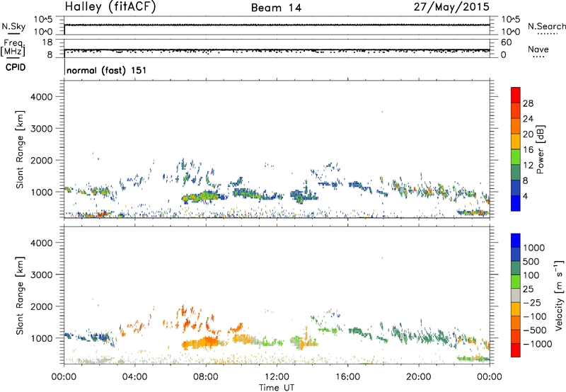Image resolution: width=566 pixels, height=392 pixels.
Task: Click the 'Halley (fitACF)' title text
Action: point(110,7)
